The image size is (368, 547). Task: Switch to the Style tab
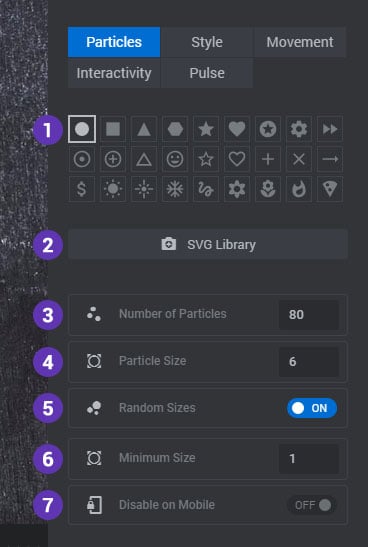(207, 42)
